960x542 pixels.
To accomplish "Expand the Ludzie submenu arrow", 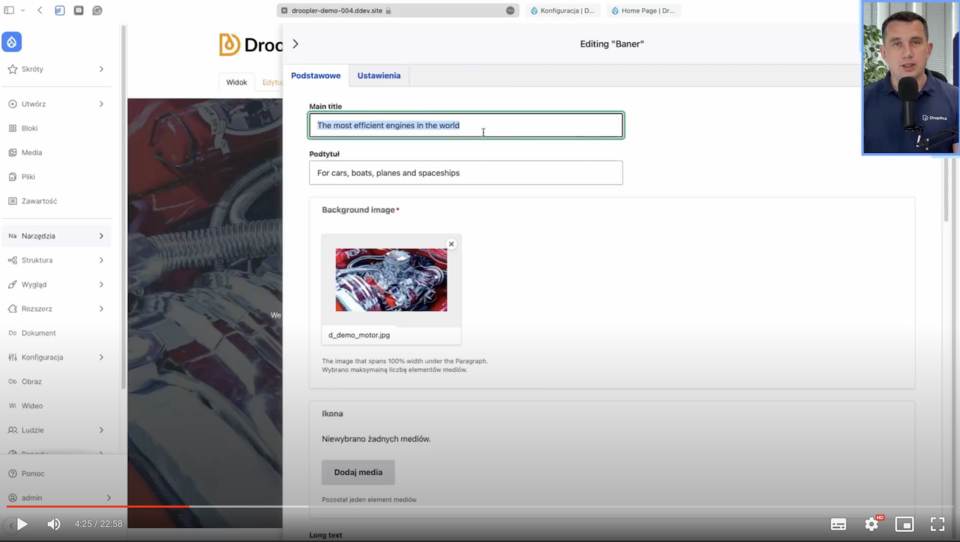I will coord(102,430).
